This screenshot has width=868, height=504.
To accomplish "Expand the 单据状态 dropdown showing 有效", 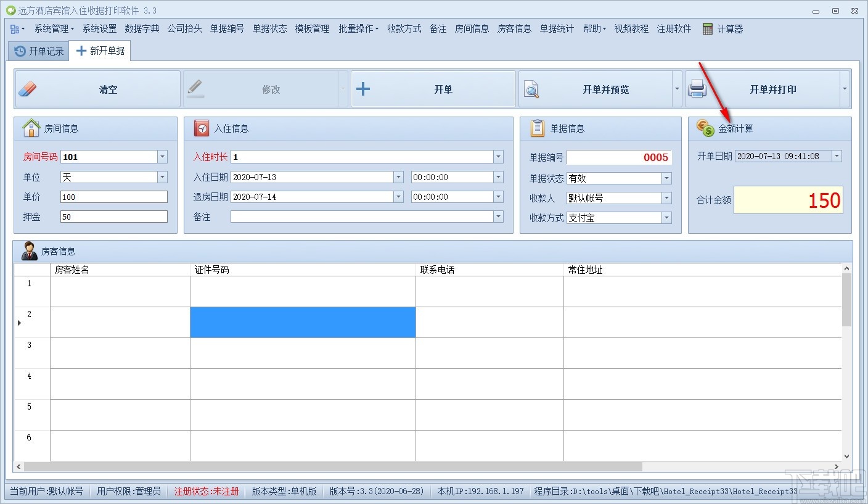I will coord(666,178).
